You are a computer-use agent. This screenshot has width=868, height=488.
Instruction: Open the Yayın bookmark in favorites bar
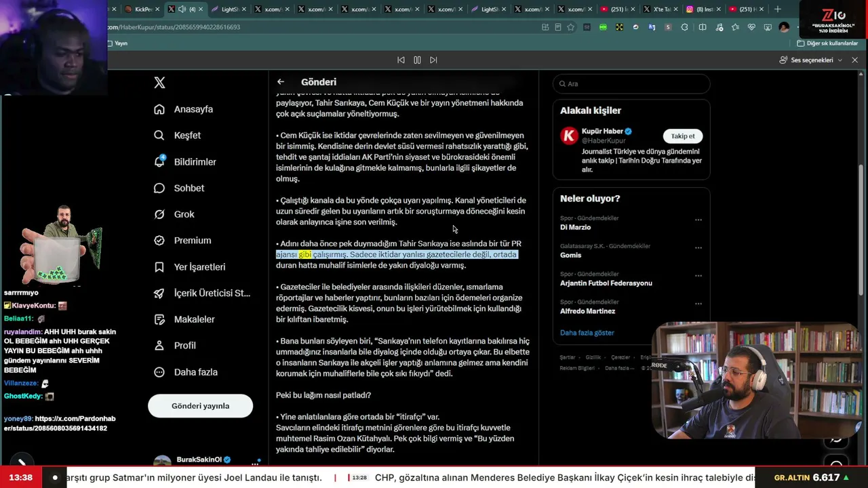pyautogui.click(x=117, y=43)
